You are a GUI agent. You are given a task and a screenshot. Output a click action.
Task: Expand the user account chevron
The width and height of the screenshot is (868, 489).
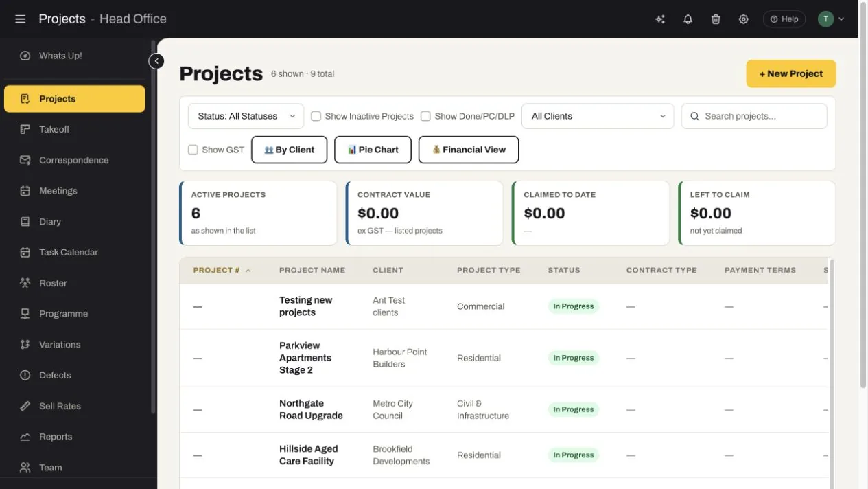pyautogui.click(x=841, y=19)
